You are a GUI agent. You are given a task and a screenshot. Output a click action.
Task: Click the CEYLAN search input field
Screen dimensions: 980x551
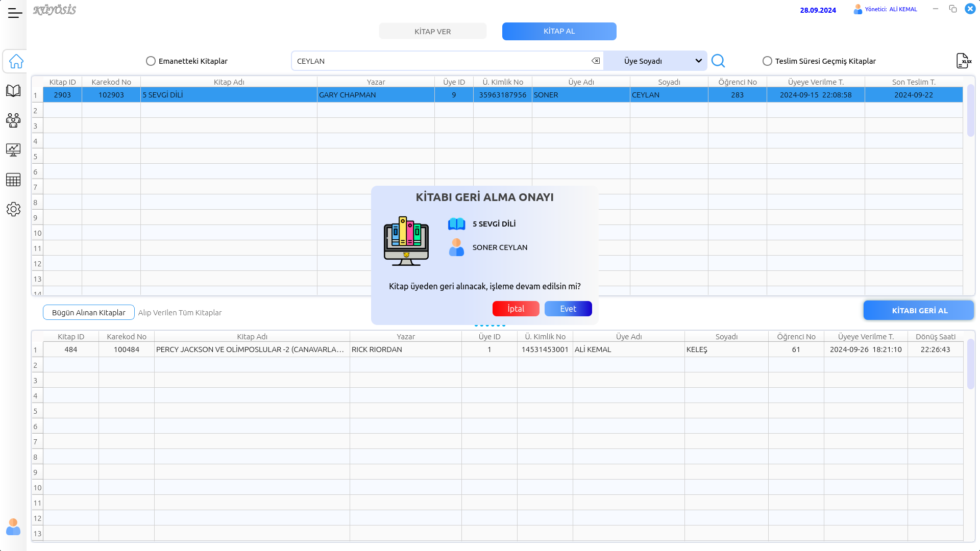[x=439, y=61]
